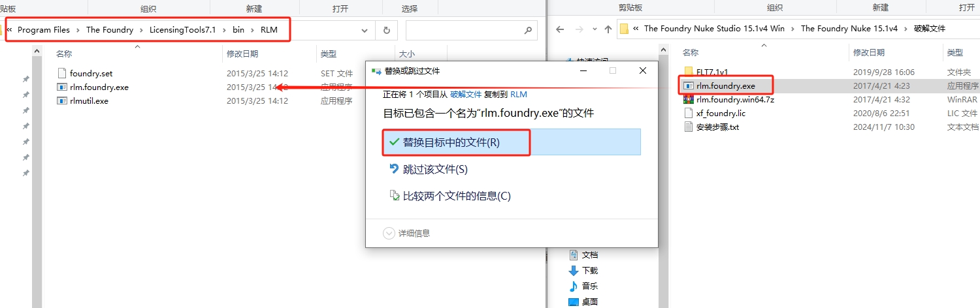Viewport: 980px width, 308px height.
Task: Select the FLT7.1v1 folder icon
Action: (x=688, y=72)
